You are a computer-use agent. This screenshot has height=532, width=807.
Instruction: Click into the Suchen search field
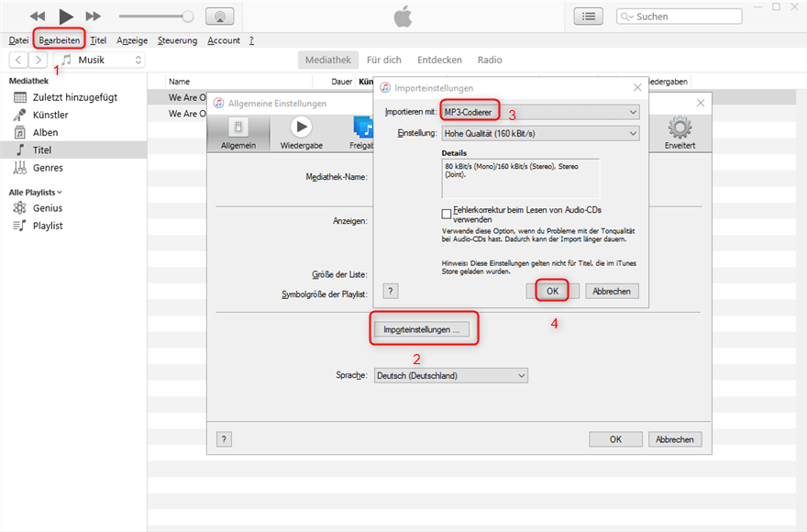tap(680, 17)
